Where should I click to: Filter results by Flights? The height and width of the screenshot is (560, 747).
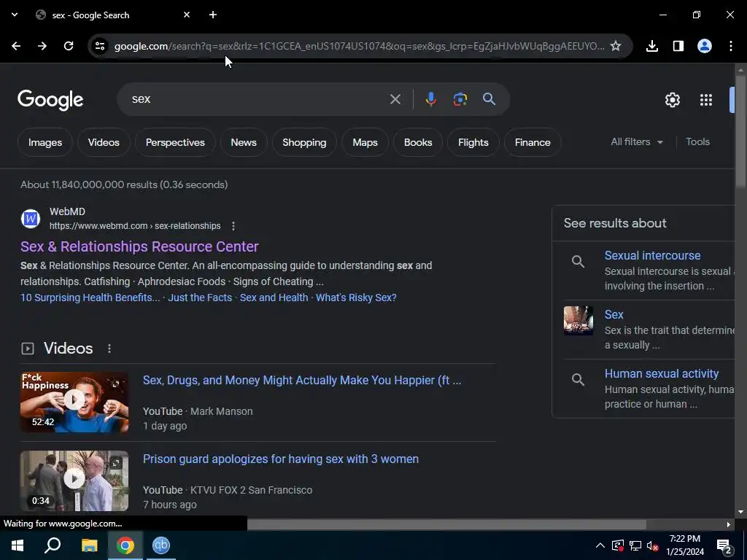tap(473, 142)
